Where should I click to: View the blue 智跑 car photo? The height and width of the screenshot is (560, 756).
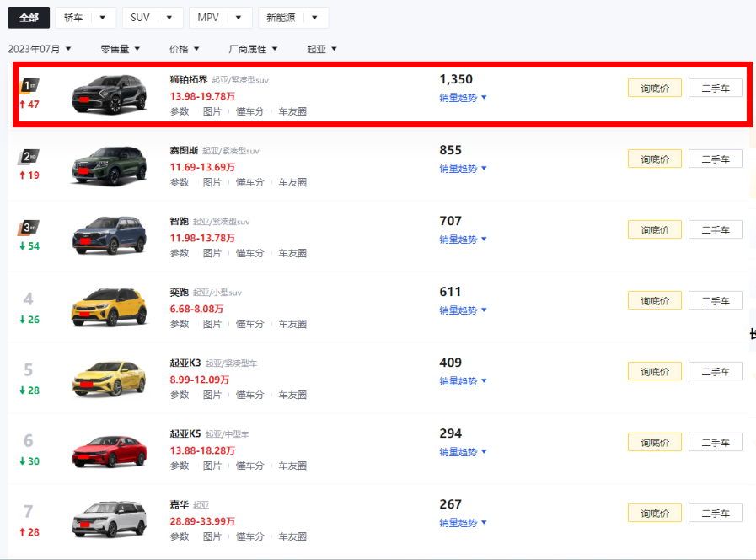110,236
